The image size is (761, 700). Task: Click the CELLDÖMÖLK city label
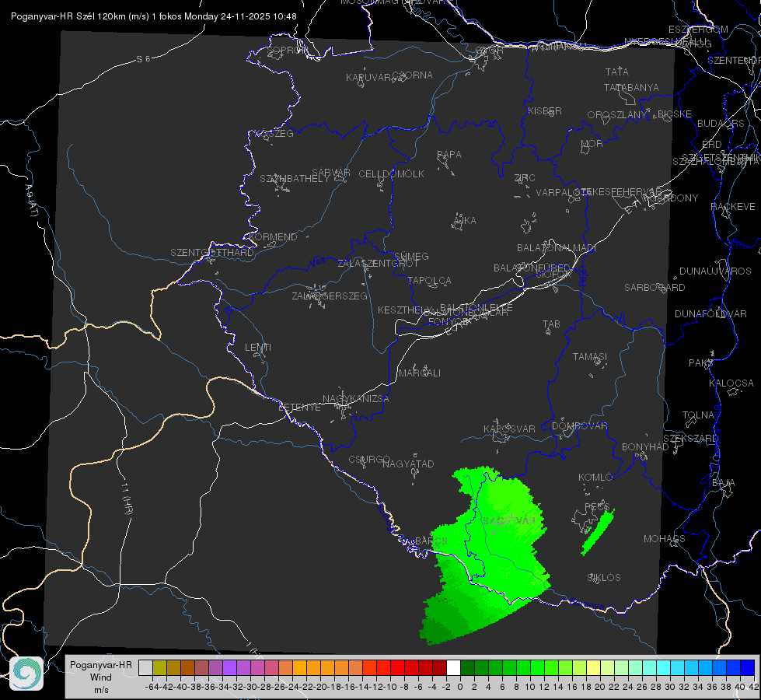pos(391,174)
